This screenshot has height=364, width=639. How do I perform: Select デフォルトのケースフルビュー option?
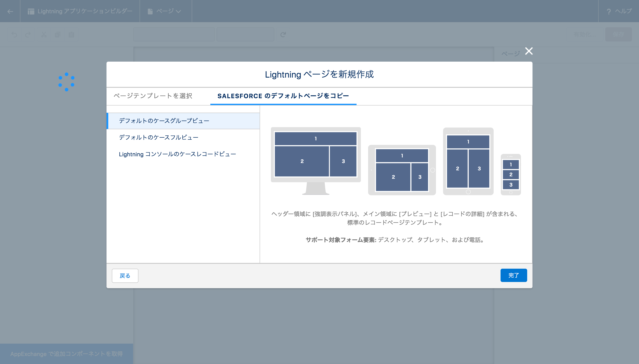pyautogui.click(x=158, y=137)
